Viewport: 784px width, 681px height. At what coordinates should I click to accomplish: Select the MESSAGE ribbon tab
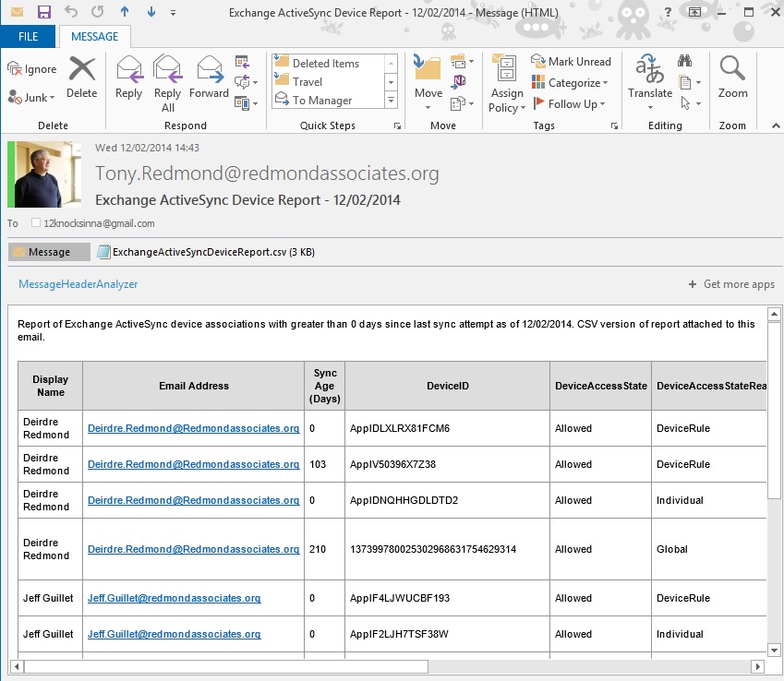[94, 37]
